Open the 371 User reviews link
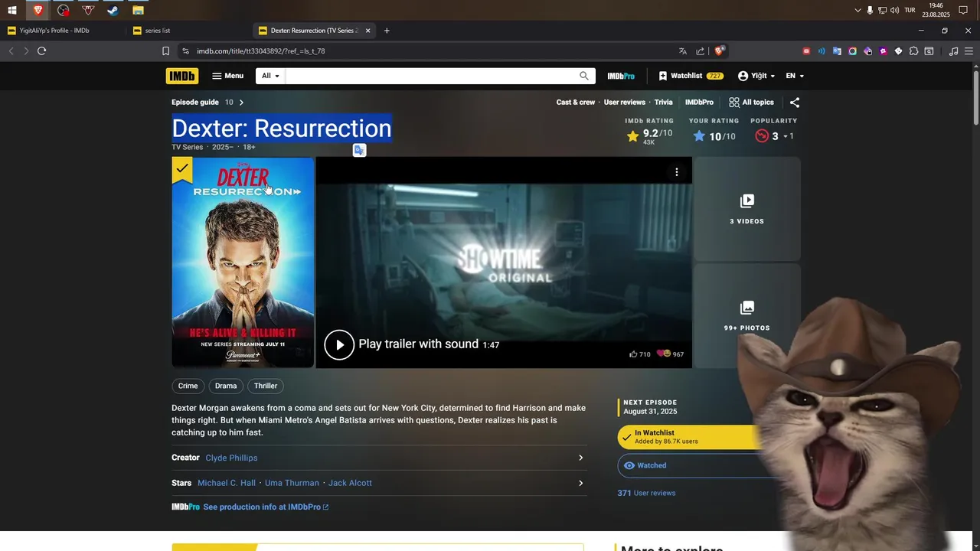Screen dimensions: 980x551 tap(646, 493)
